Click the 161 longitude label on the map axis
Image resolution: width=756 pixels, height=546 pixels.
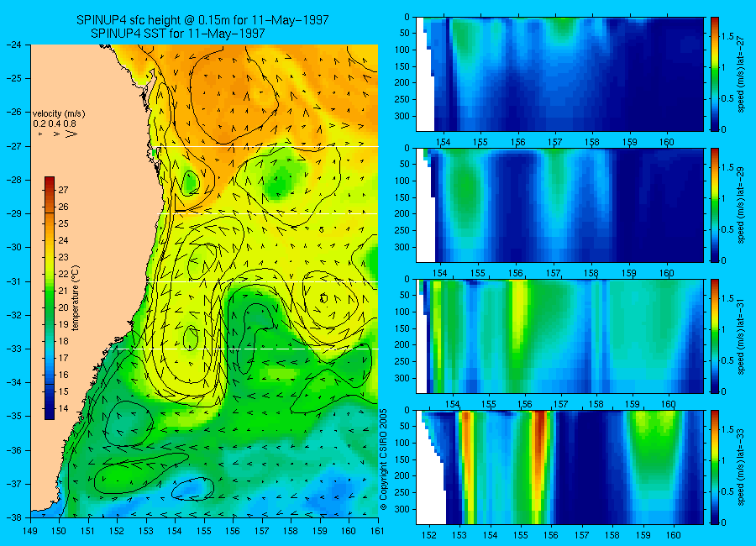tap(377, 531)
